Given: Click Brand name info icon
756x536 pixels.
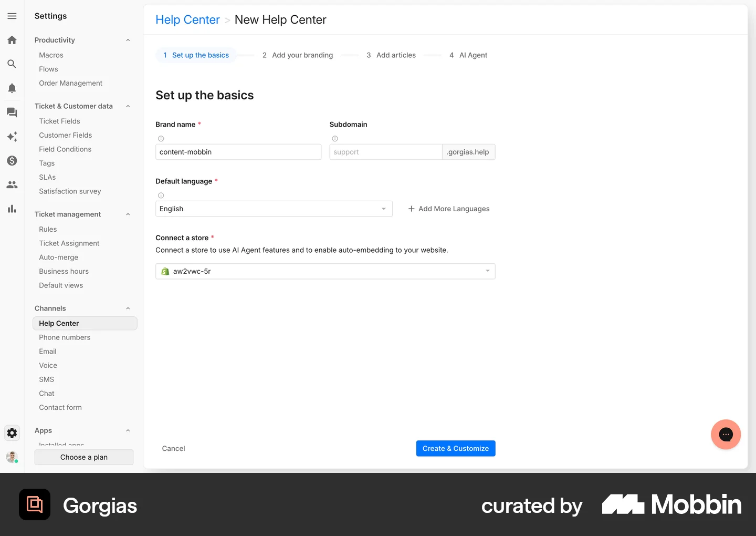Looking at the screenshot, I should coord(161,139).
